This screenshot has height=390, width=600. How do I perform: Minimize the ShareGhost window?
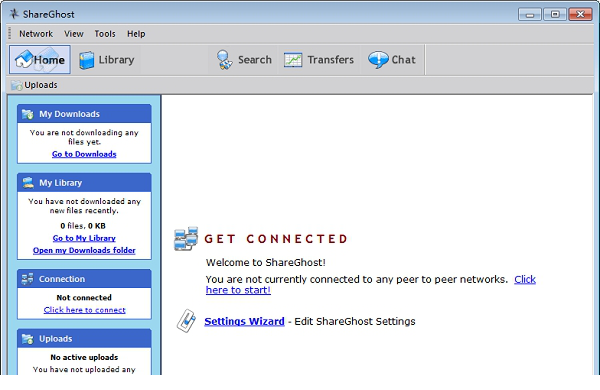click(x=530, y=15)
